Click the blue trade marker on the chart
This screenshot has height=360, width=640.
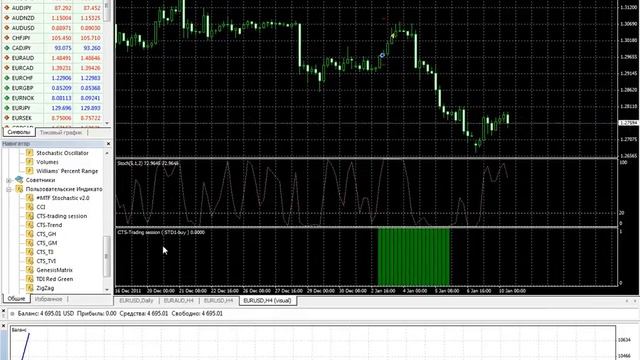coord(382,55)
